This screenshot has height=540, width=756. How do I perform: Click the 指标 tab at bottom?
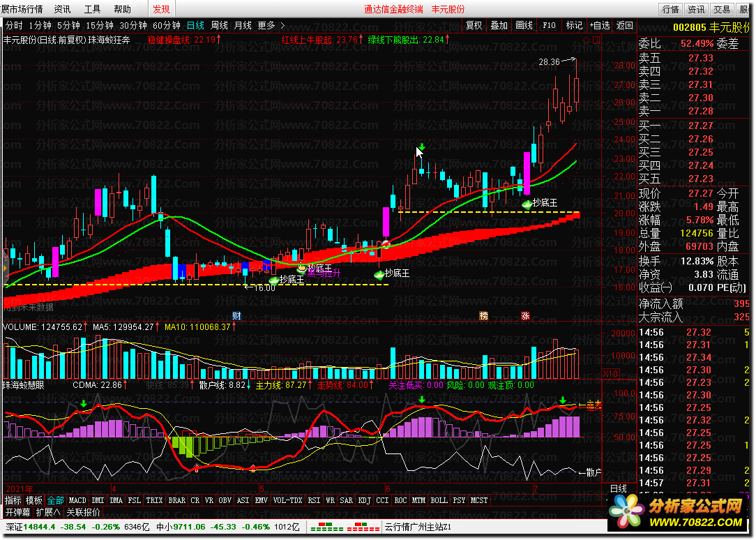tap(13, 500)
